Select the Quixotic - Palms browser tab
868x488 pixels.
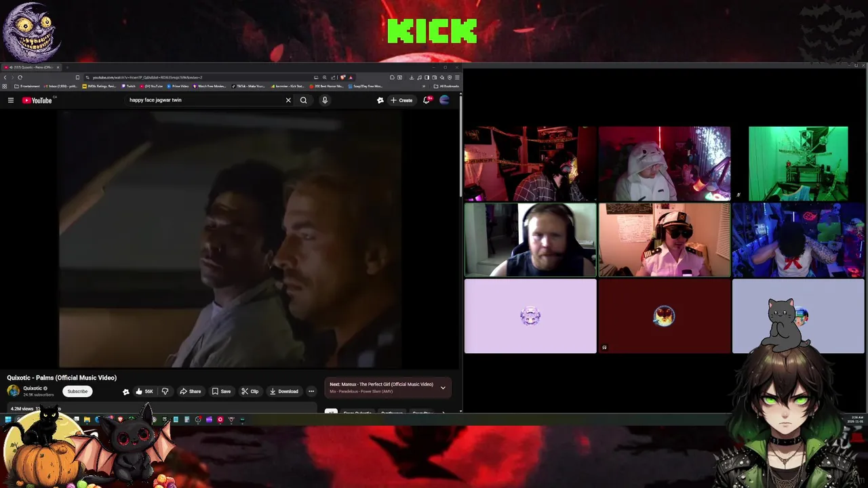[x=31, y=67]
